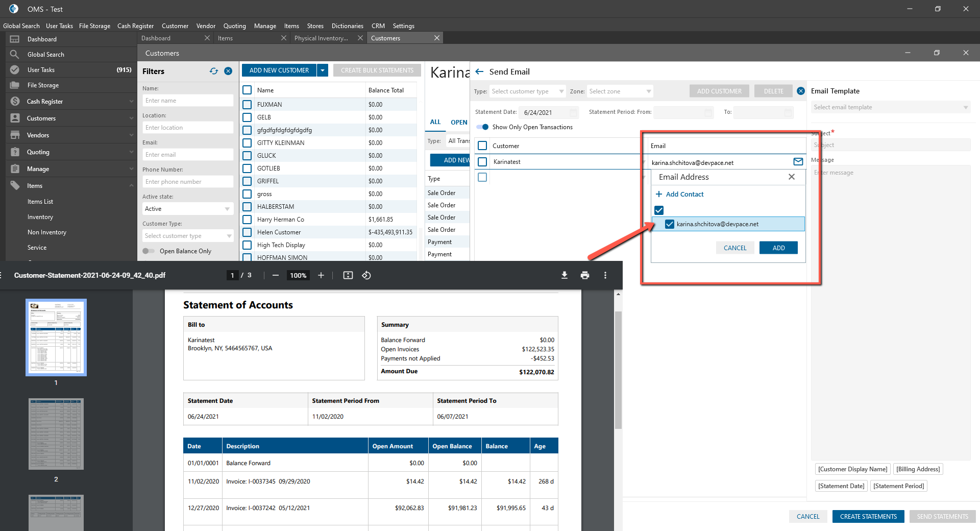This screenshot has height=531, width=980.
Task: Click the Create Statements button
Action: [868, 516]
